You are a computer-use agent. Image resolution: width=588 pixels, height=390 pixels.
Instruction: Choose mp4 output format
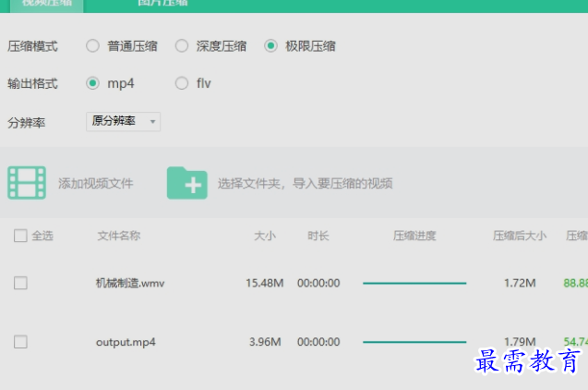[x=92, y=83]
